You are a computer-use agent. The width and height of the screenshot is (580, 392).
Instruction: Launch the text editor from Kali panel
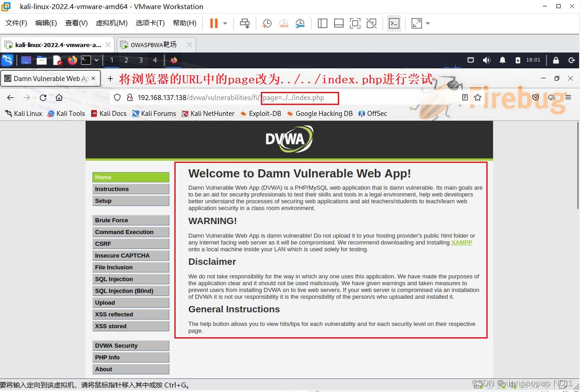tap(57, 60)
